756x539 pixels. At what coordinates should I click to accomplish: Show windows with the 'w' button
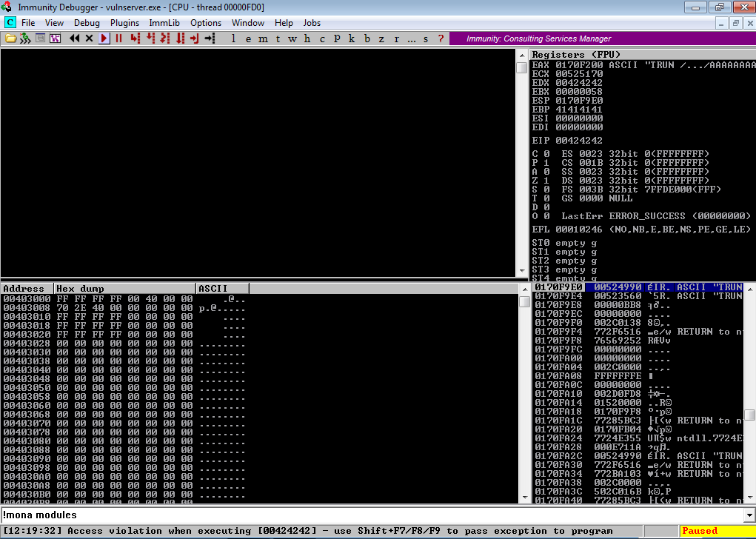[292, 38]
